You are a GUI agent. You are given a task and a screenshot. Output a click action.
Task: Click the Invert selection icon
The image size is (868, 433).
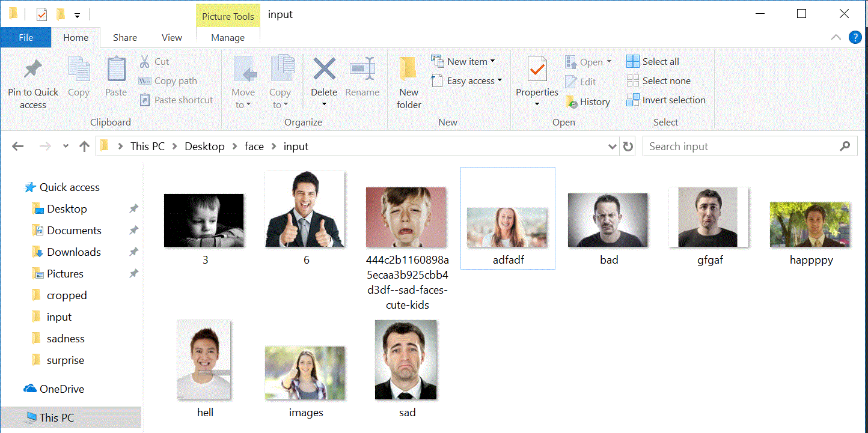pos(633,100)
